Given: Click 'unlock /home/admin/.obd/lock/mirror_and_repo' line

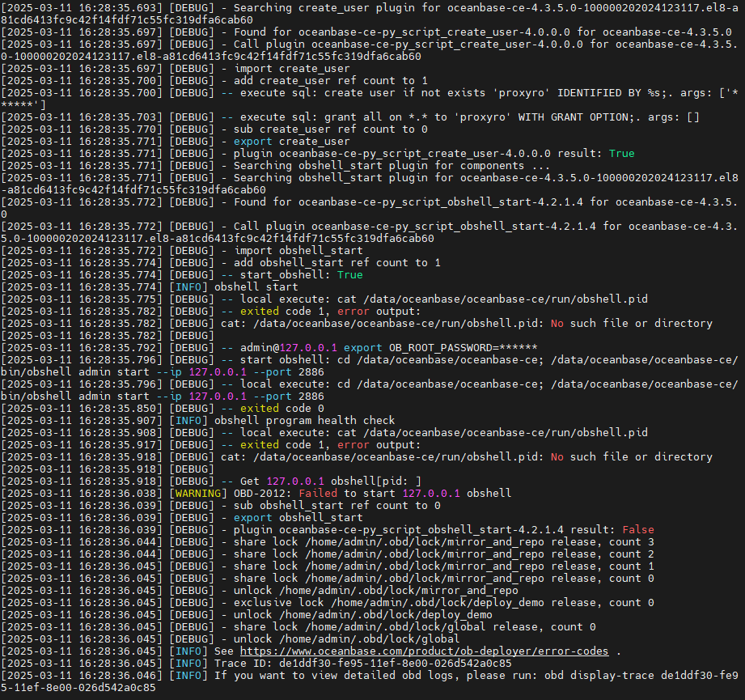Looking at the screenshot, I should [x=260, y=591].
